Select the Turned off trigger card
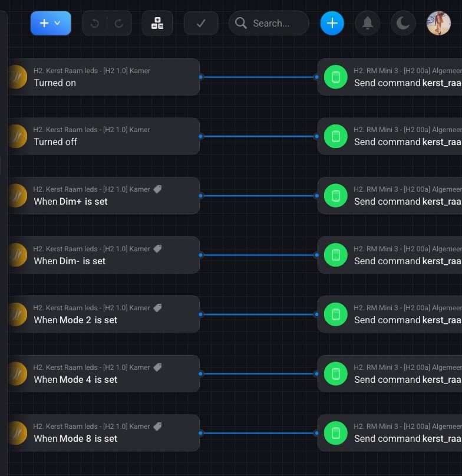The width and height of the screenshot is (462, 476). click(x=103, y=136)
